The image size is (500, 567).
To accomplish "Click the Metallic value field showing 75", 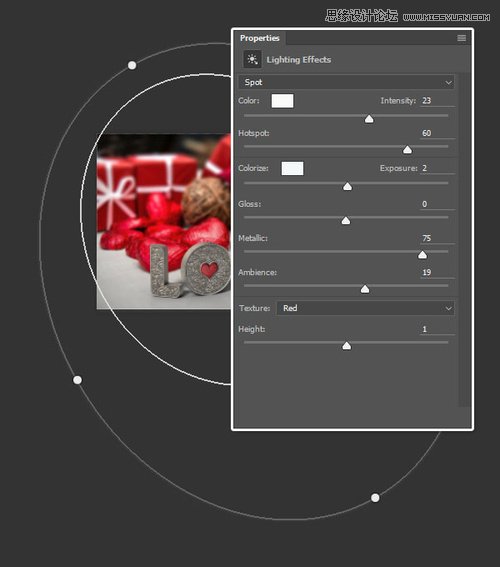I will click(x=437, y=238).
